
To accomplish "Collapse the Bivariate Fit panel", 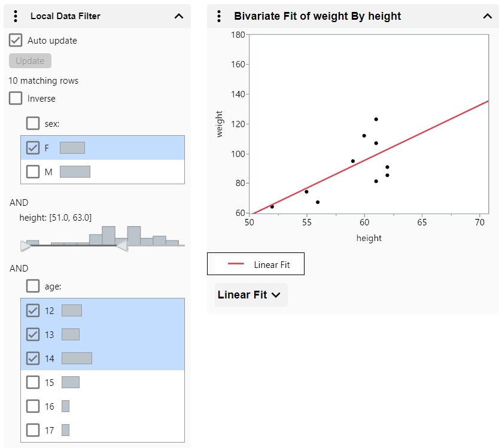I will (x=487, y=16).
